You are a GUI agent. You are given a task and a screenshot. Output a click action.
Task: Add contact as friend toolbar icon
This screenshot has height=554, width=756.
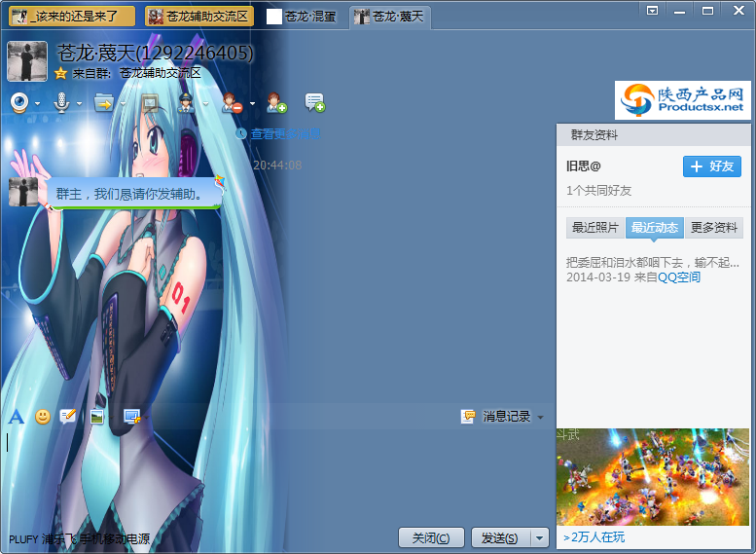pos(276,103)
